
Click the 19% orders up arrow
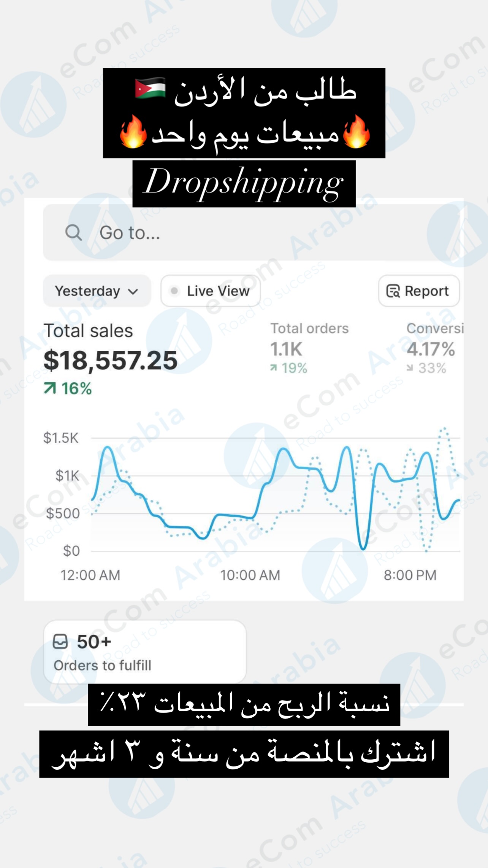point(273,368)
